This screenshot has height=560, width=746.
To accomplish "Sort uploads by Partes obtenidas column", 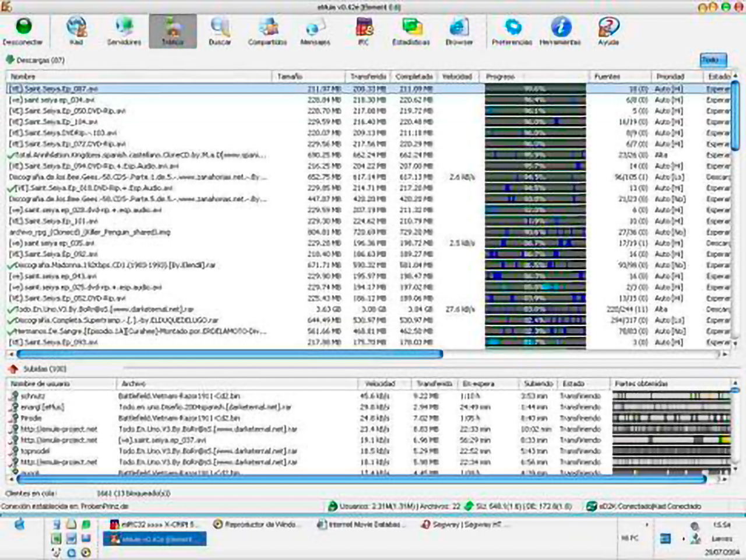I will [670, 383].
